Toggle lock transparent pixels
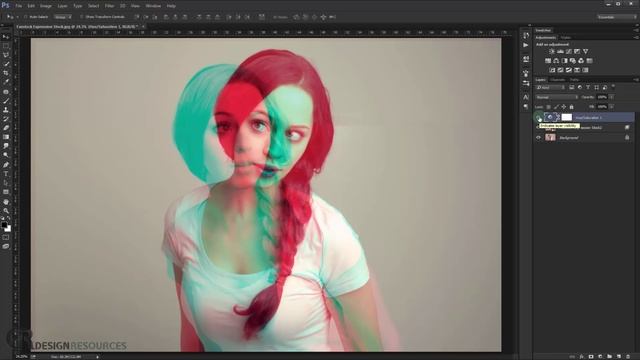Image resolution: width=640 pixels, height=360 pixels. click(x=549, y=107)
